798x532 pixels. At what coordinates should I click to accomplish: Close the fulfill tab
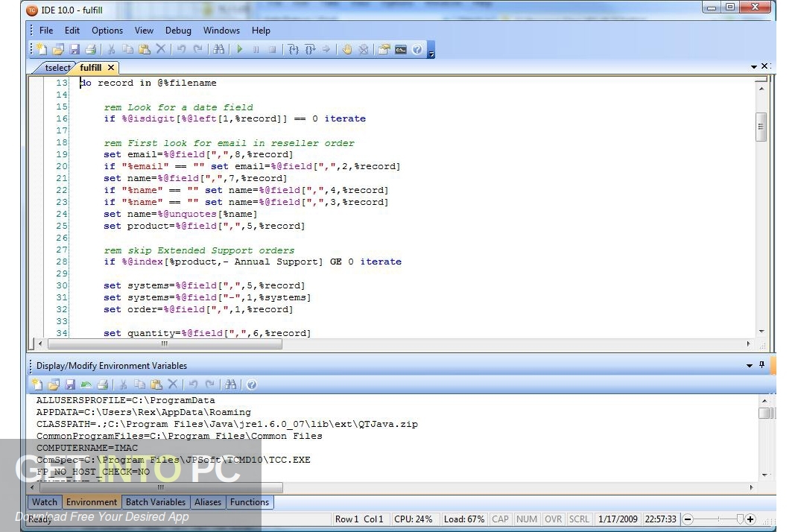click(x=111, y=67)
